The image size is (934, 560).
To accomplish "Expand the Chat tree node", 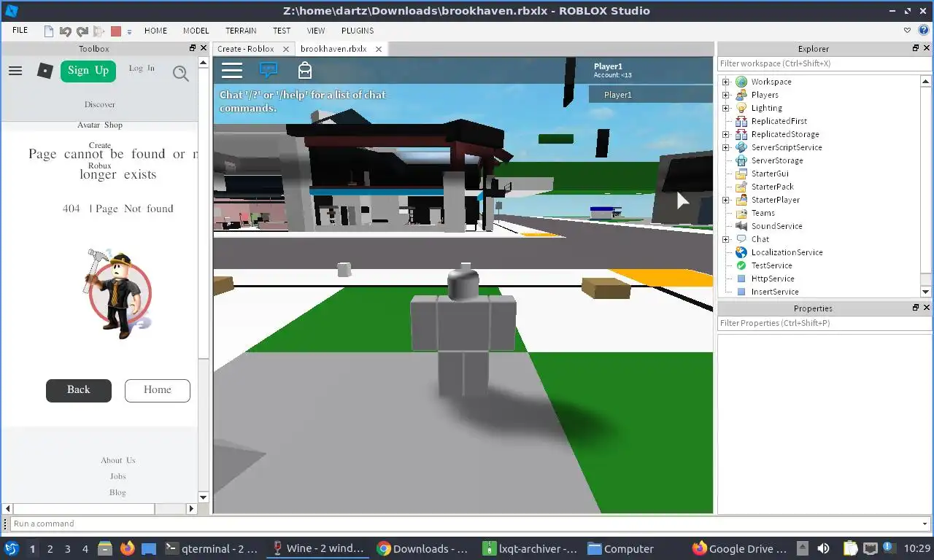I will pos(726,239).
